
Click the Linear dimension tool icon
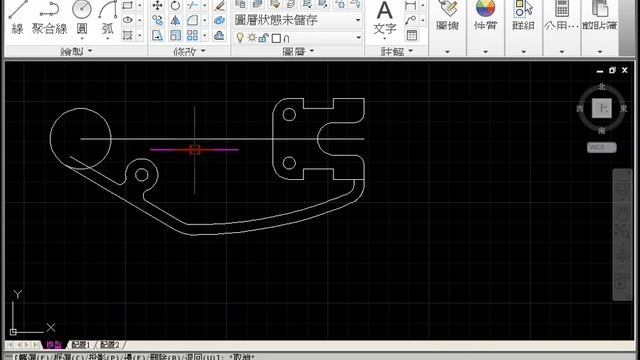(x=410, y=5)
